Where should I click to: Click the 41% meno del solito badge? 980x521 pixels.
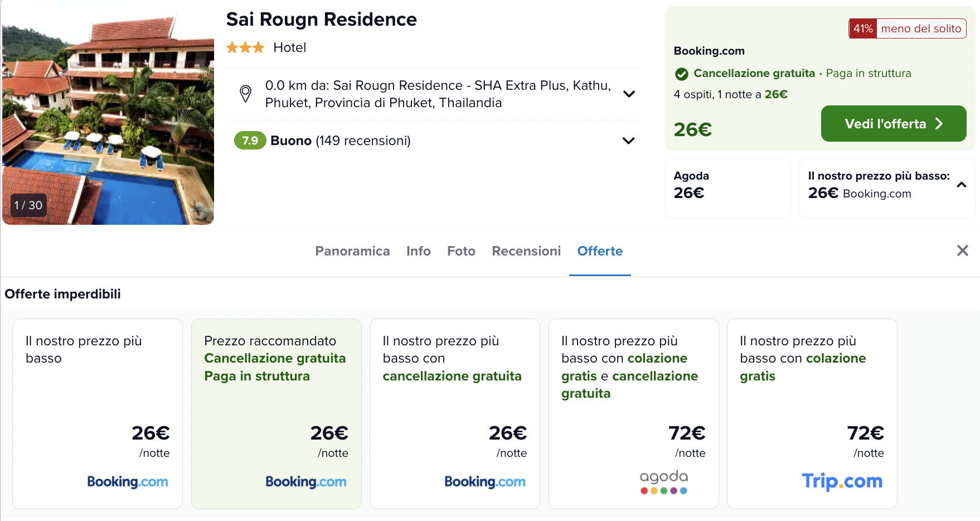click(907, 28)
